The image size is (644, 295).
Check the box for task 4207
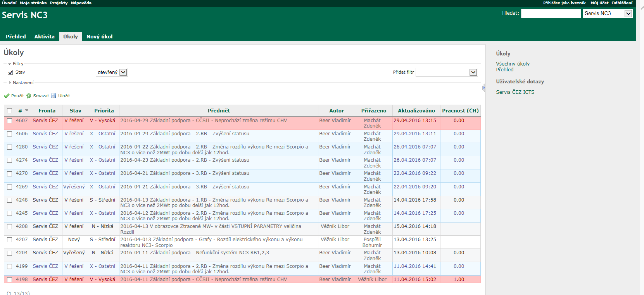pos(10,240)
